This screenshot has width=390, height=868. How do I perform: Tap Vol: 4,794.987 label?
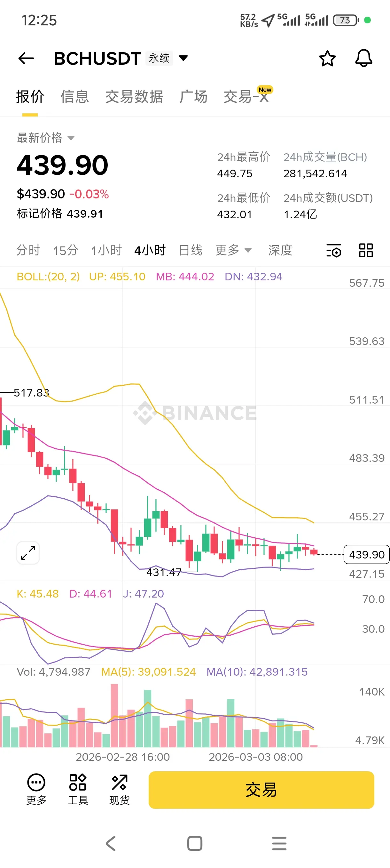tap(53, 672)
